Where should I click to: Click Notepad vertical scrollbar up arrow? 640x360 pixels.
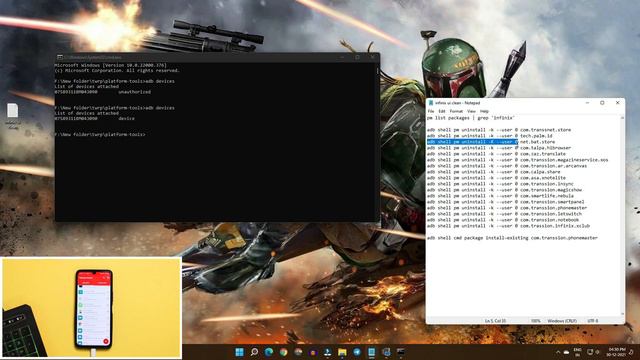click(622, 118)
